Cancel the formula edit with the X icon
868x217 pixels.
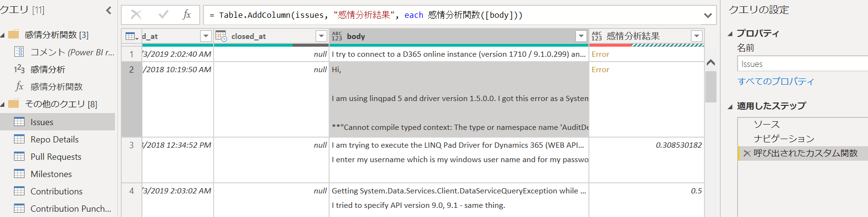point(136,15)
